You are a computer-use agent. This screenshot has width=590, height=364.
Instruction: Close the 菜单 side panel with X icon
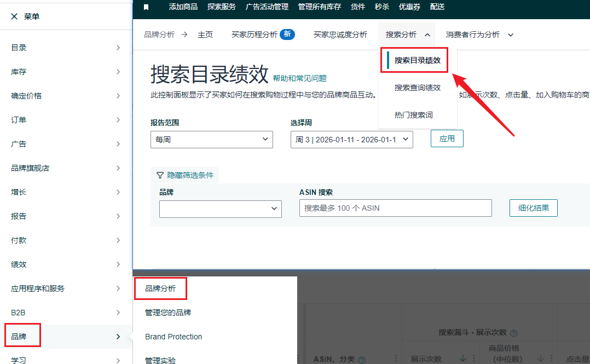point(14,16)
